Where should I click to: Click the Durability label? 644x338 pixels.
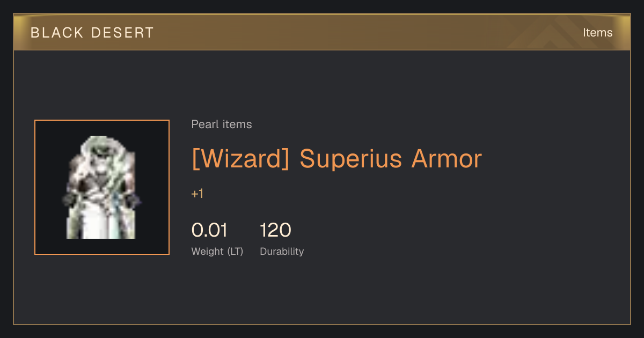282,251
